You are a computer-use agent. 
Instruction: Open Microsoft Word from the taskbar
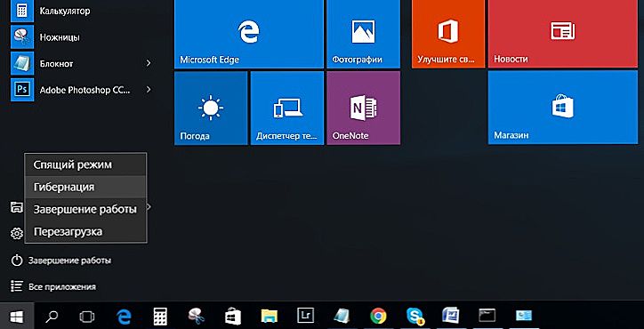(451, 317)
